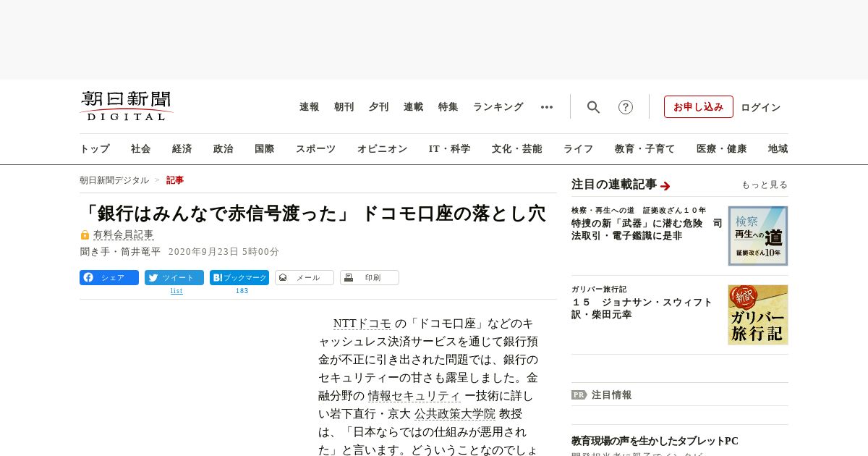Click the PR 注目情報 label
Viewport: 868px width, 456px height.
tap(601, 394)
